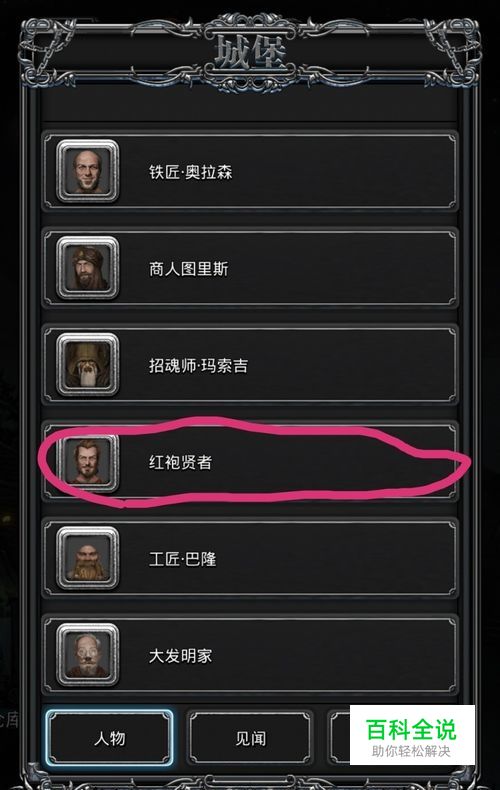The image size is (500, 790).
Task: Select the hooded 招魂师·玛索吉 portrait
Action: coord(88,365)
